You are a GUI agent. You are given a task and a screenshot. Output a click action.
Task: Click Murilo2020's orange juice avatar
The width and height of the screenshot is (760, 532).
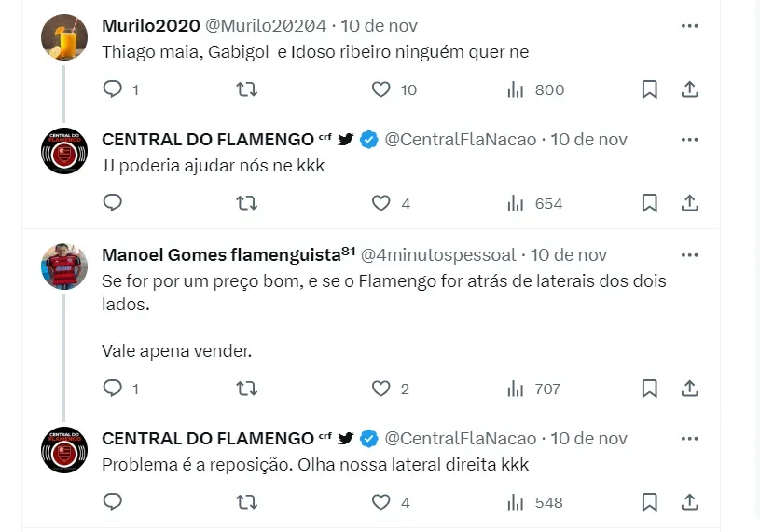tap(64, 37)
